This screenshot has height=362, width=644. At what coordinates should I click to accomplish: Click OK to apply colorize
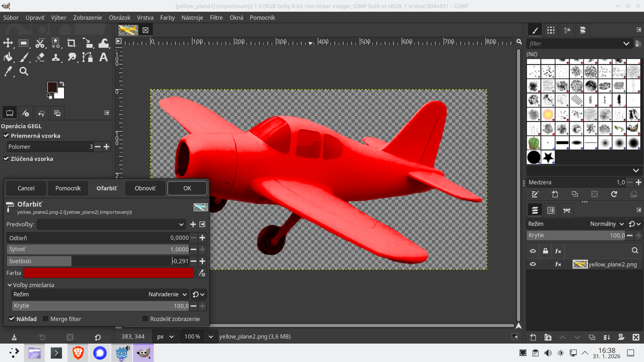(187, 188)
